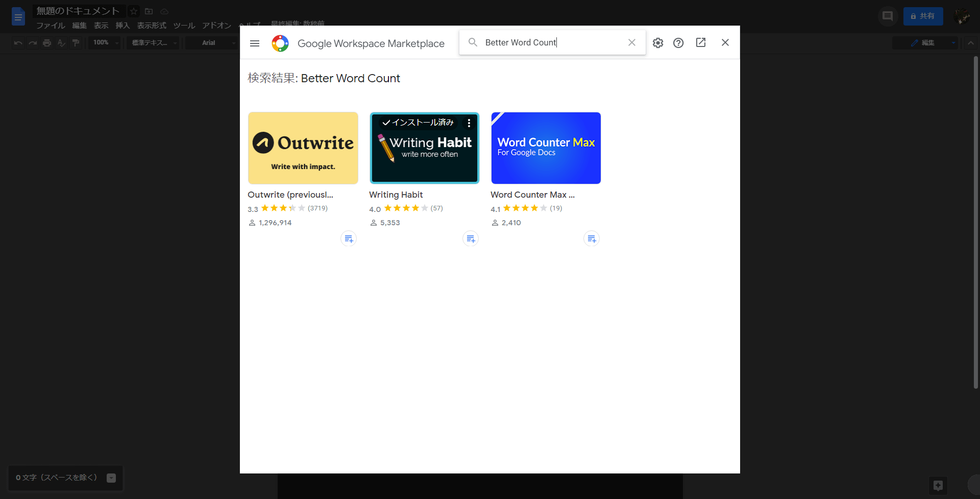
Task: Open the Marketplace hamburger menu
Action: 255,43
